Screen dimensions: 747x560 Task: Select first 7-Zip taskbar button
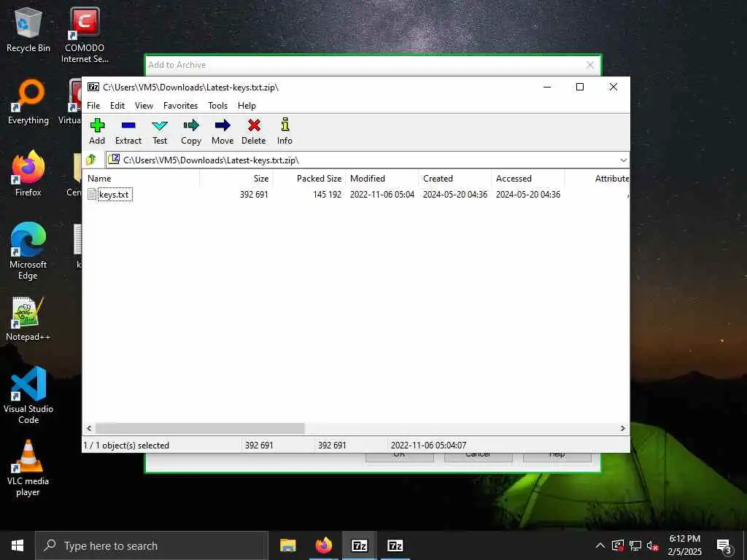(x=359, y=545)
